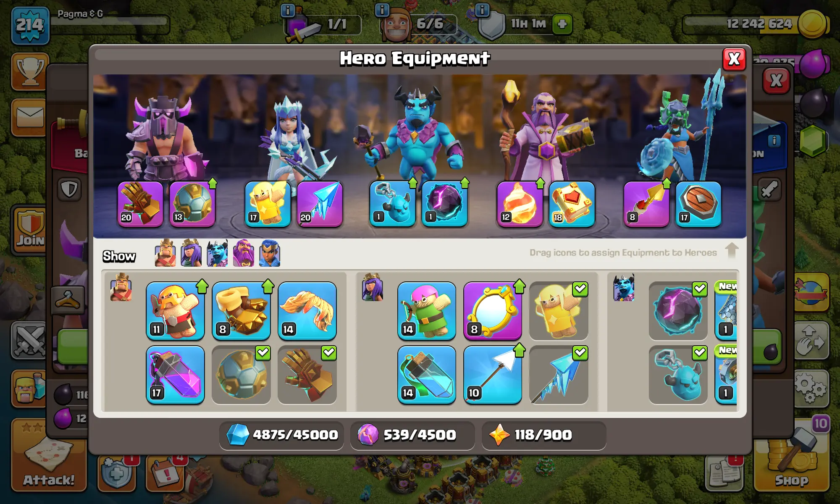
Task: Toggle Grand Warden filter in Show row
Action: point(243,253)
